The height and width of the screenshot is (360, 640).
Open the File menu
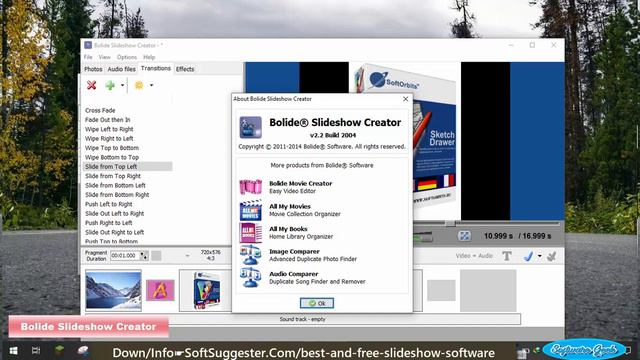[88, 57]
